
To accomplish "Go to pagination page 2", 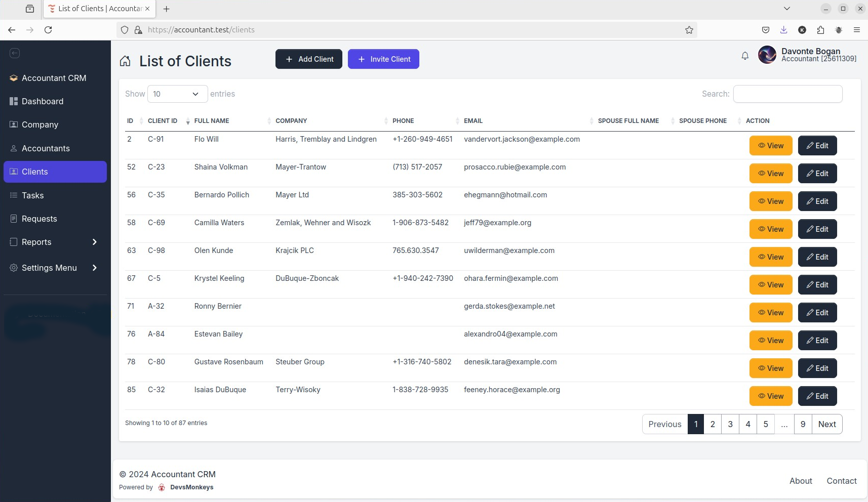I will pos(713,424).
